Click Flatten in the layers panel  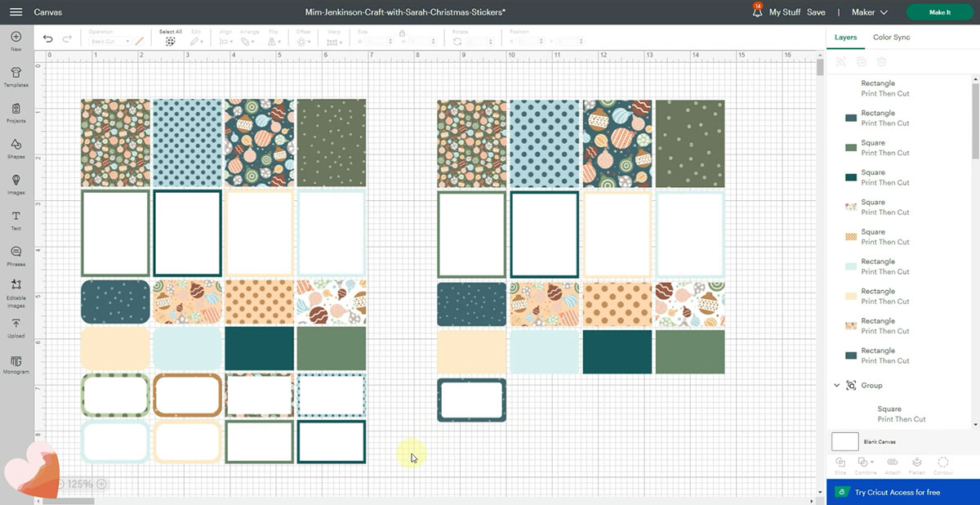(917, 463)
